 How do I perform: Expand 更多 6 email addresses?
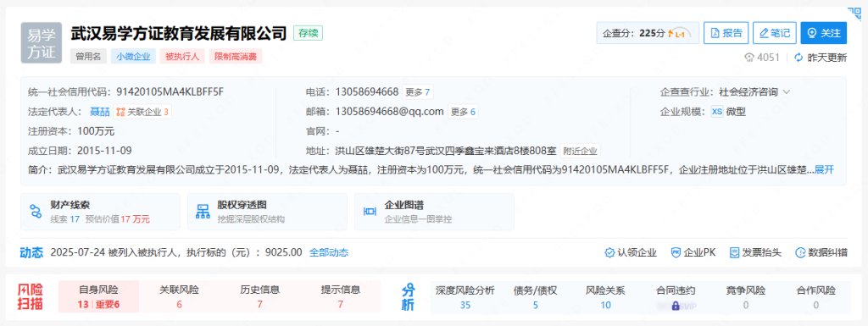pyautogui.click(x=463, y=112)
